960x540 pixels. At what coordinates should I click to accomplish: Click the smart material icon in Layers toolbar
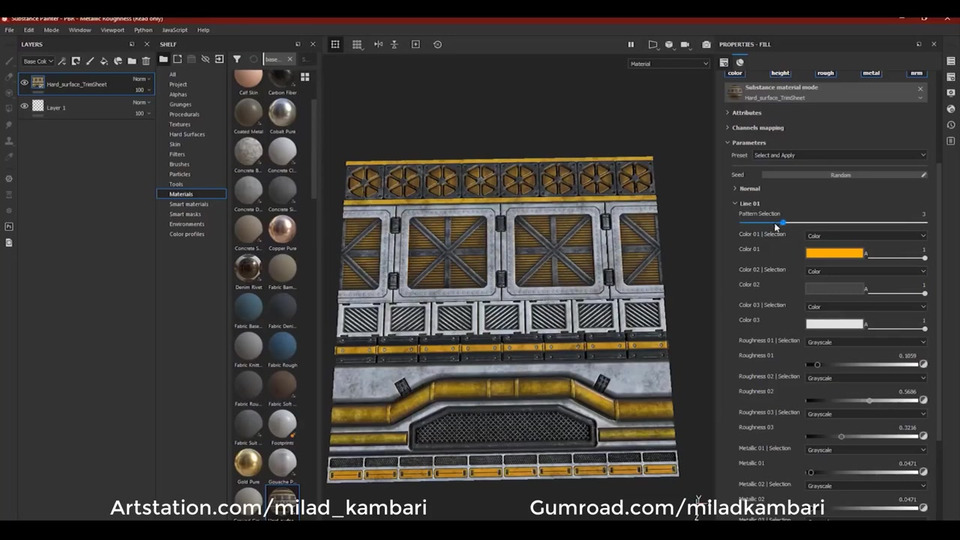118,61
